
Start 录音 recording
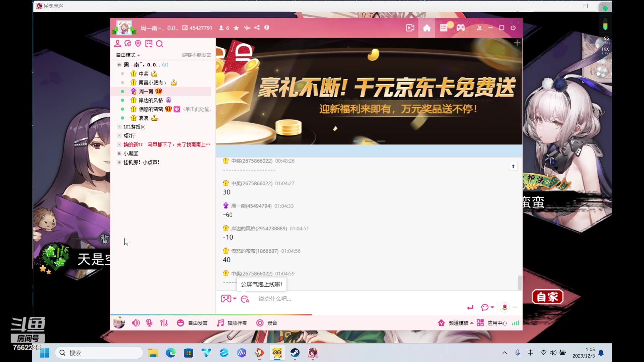click(267, 323)
